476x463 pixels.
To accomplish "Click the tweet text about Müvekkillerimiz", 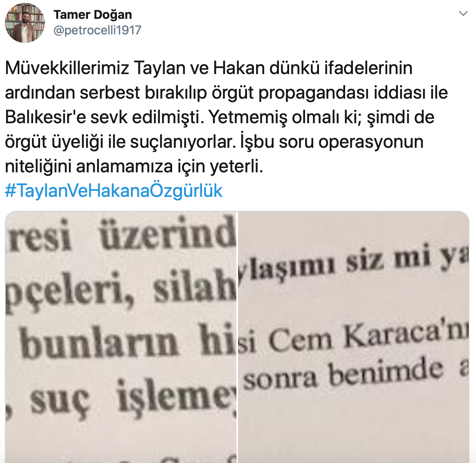I will (226, 117).
